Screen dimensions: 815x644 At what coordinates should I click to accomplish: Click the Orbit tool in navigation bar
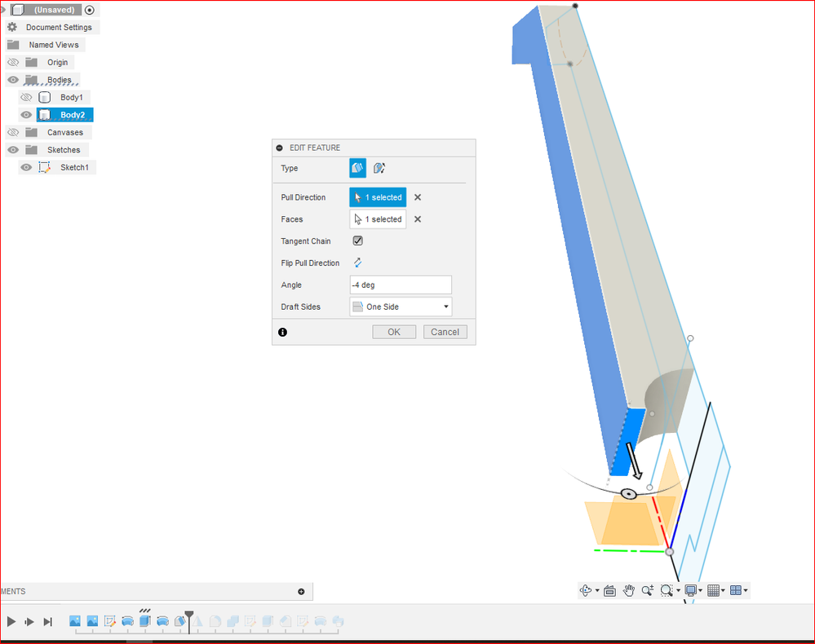pos(586,590)
